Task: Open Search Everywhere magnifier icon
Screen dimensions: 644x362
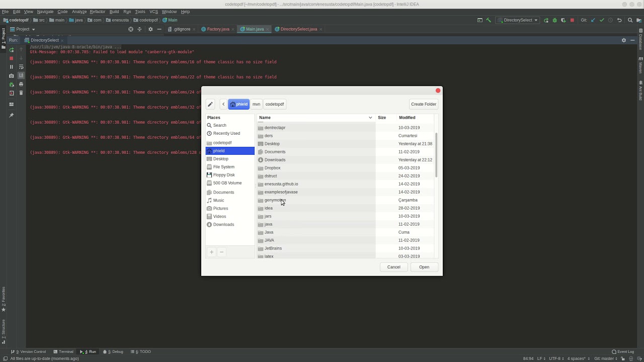Action: [x=630, y=20]
